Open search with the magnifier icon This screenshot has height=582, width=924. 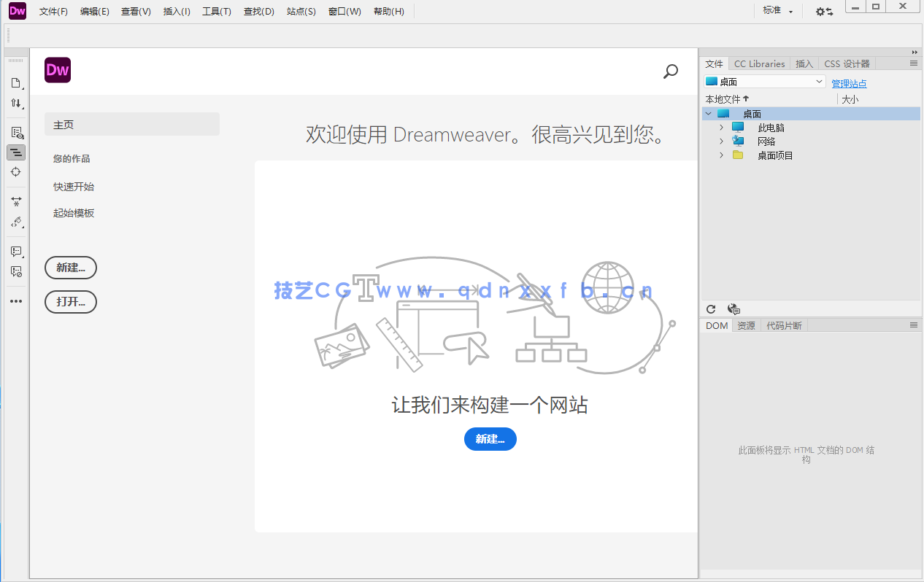click(x=670, y=71)
